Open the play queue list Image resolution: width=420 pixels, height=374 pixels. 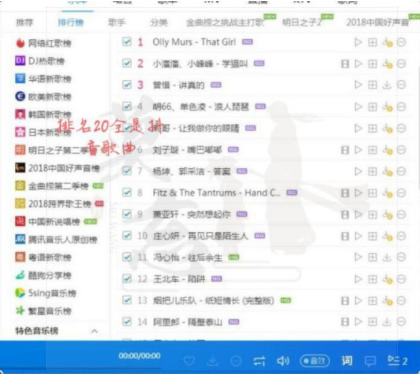pos(397,361)
